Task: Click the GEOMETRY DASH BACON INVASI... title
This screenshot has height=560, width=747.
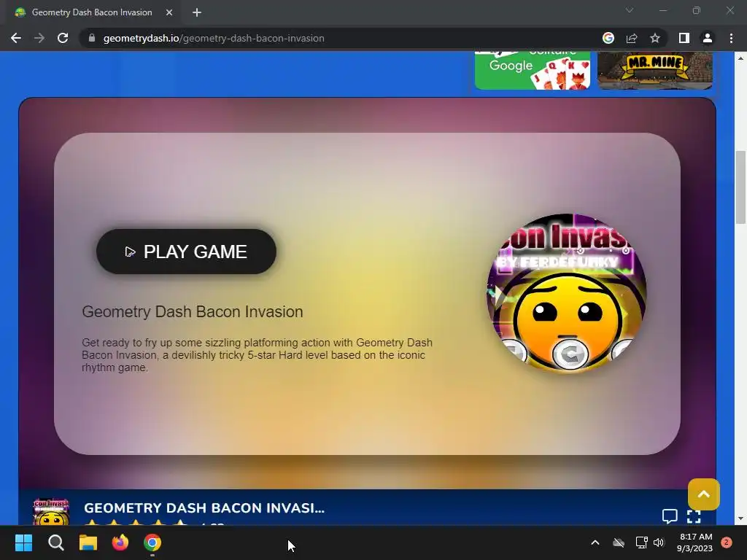Action: [x=204, y=508]
